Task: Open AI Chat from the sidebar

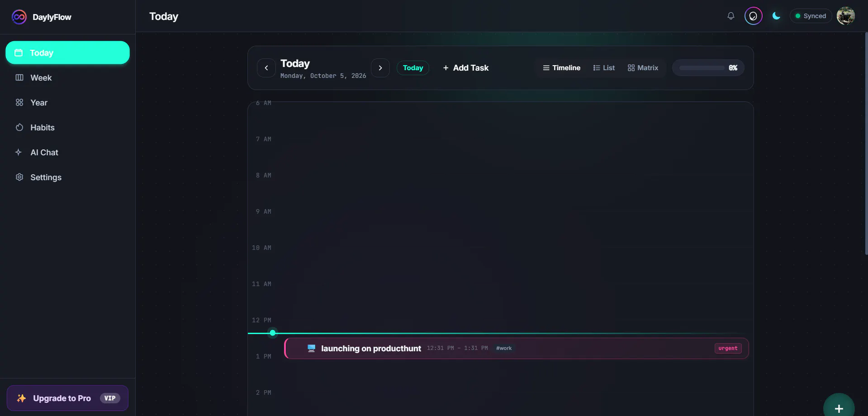Action: coord(67,152)
